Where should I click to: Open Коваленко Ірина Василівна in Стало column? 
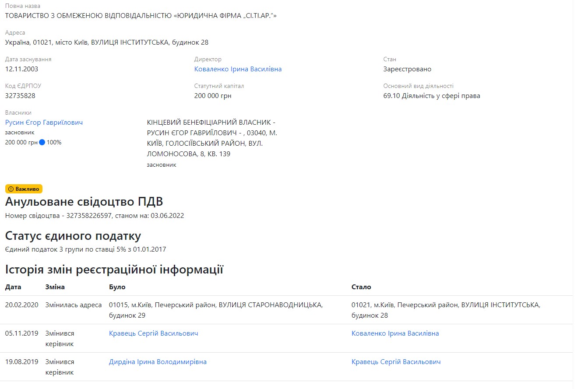[395, 333]
